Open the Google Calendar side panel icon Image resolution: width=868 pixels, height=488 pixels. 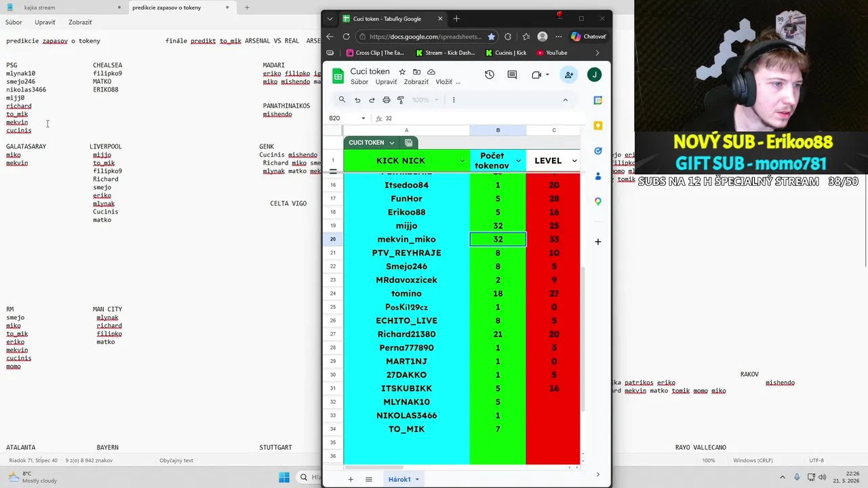(597, 100)
